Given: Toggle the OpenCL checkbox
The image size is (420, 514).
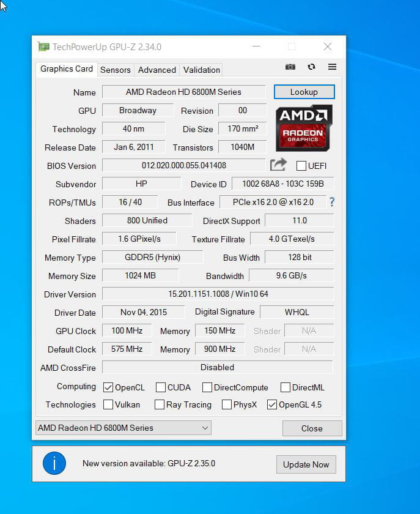Looking at the screenshot, I should point(108,387).
